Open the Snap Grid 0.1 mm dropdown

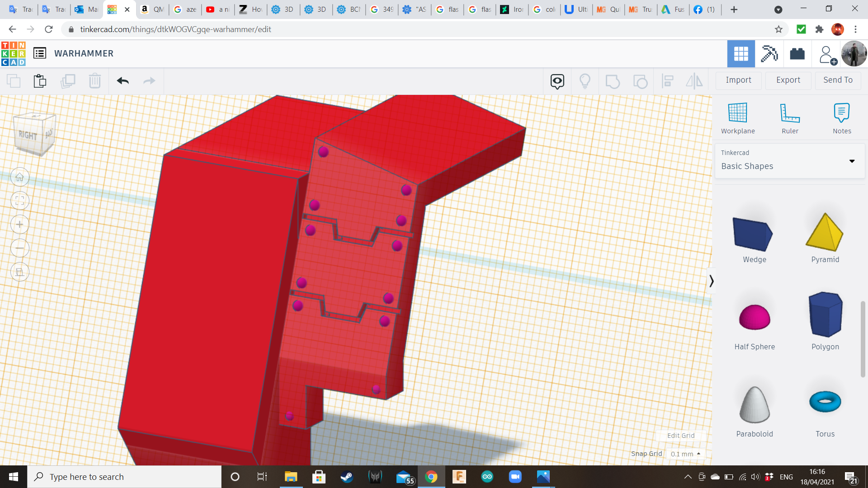click(x=685, y=454)
